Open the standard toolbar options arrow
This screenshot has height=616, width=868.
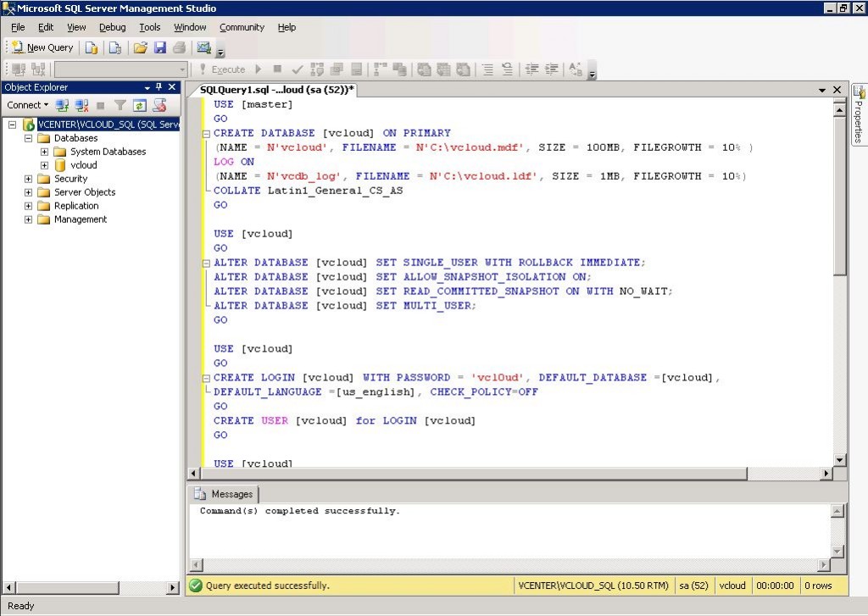pos(220,53)
